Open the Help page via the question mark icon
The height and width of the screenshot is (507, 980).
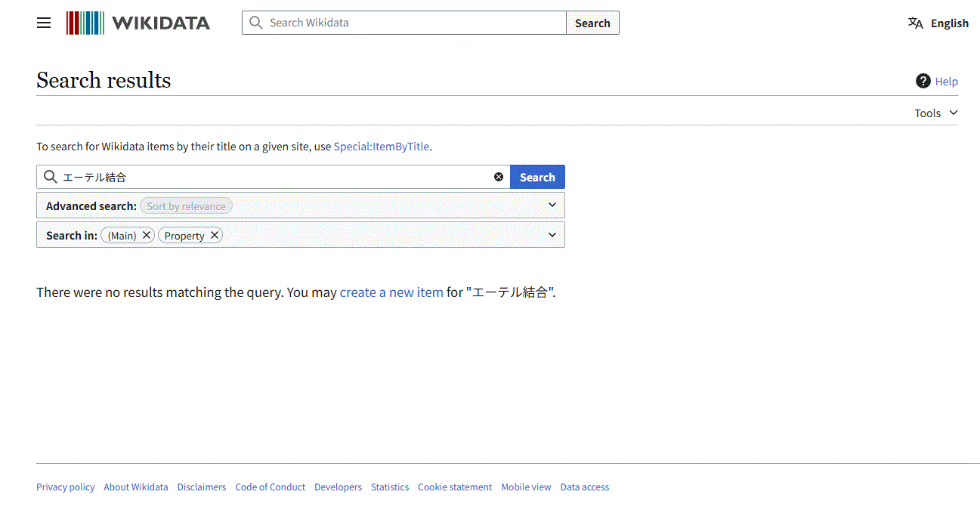click(923, 81)
